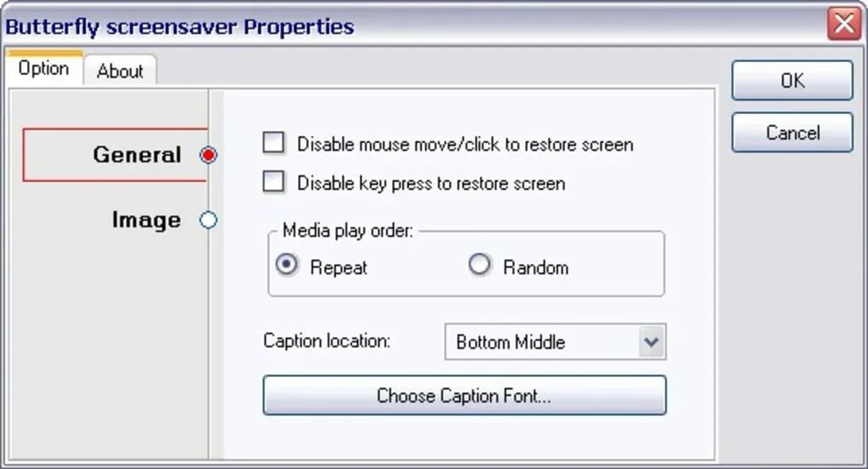Dismiss the dialog with Cancel
868x469 pixels.
(792, 132)
